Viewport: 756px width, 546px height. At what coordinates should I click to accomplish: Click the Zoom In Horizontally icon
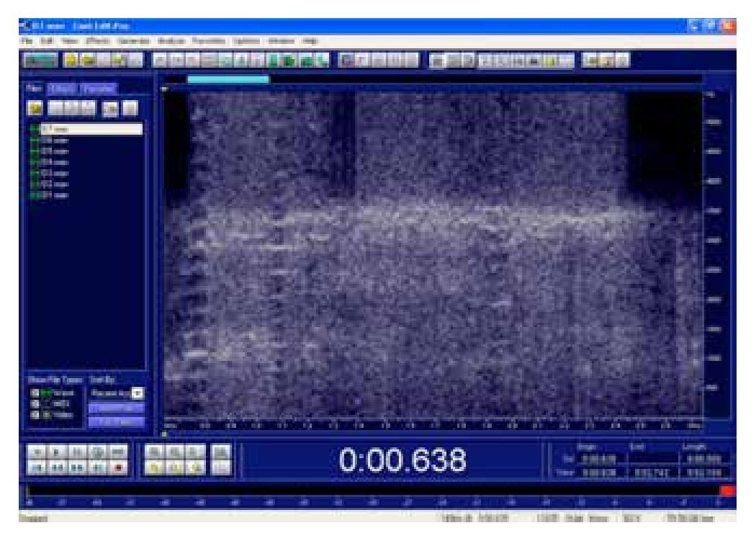click(154, 452)
